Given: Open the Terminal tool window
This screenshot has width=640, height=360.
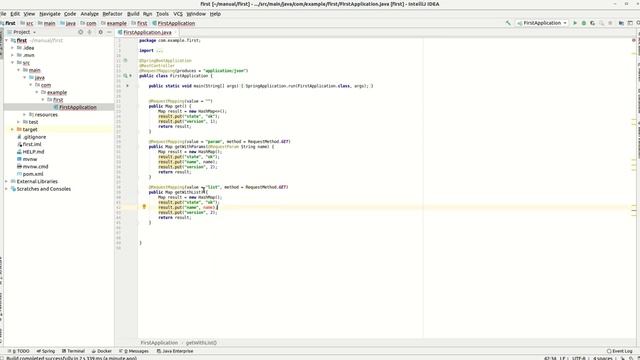Looking at the screenshot, I should pyautogui.click(x=73, y=351).
